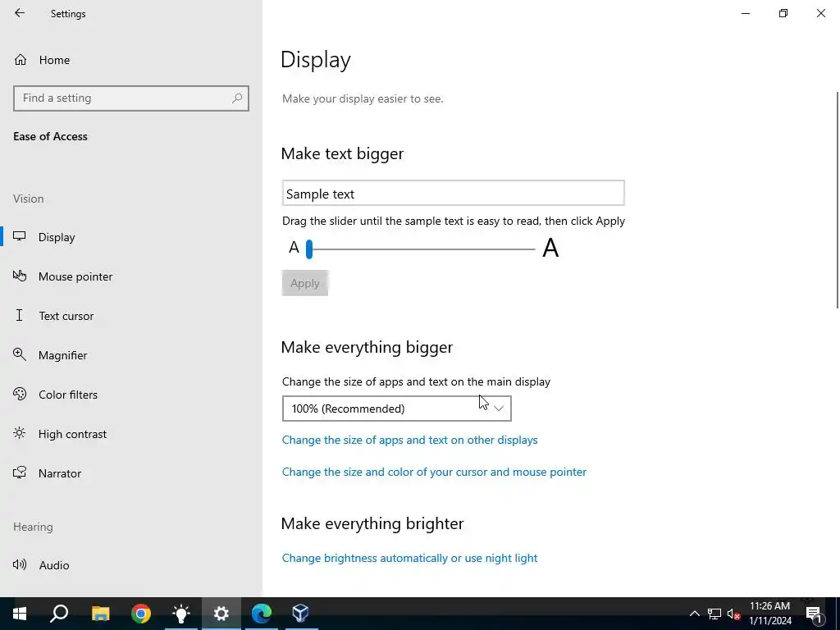
Task: Click the muted volume tray icon
Action: (x=733, y=614)
